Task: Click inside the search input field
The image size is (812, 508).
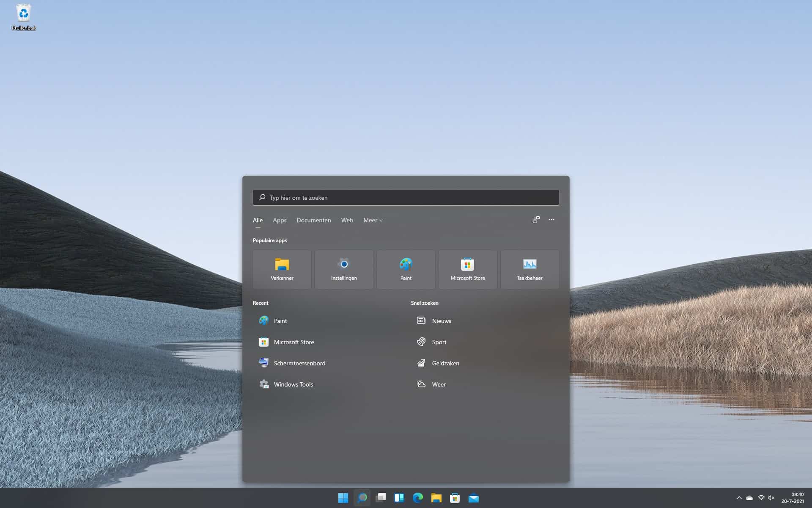Action: click(405, 197)
